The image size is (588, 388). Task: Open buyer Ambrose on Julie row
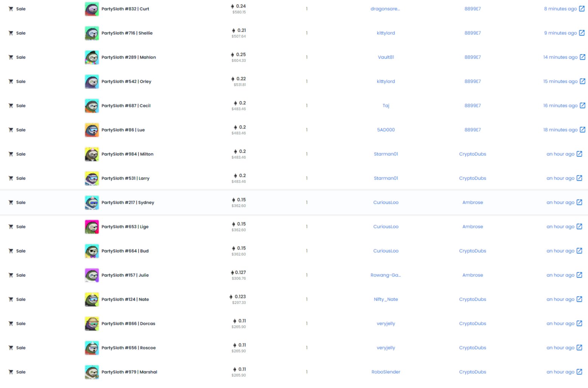click(473, 275)
